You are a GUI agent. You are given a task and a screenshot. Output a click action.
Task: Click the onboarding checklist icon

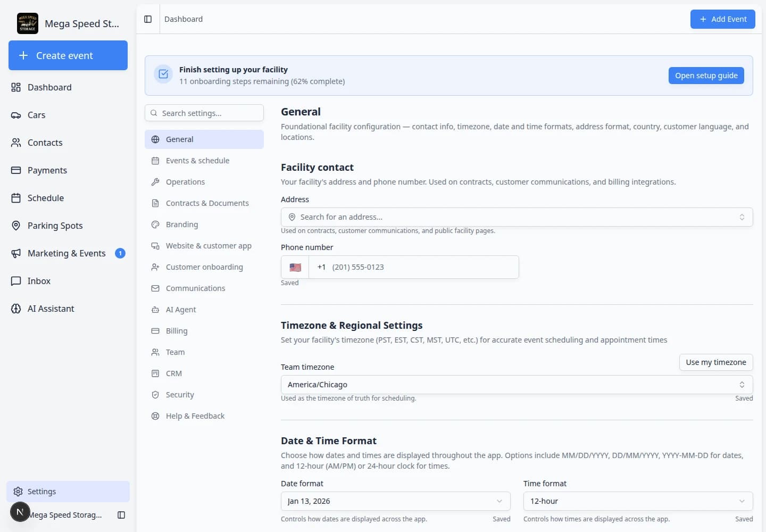[x=163, y=74]
